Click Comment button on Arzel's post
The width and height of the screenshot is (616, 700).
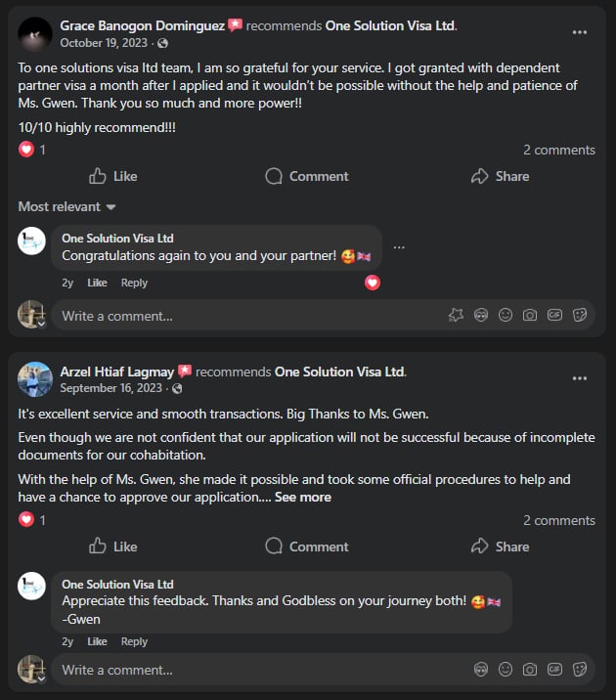click(x=307, y=547)
